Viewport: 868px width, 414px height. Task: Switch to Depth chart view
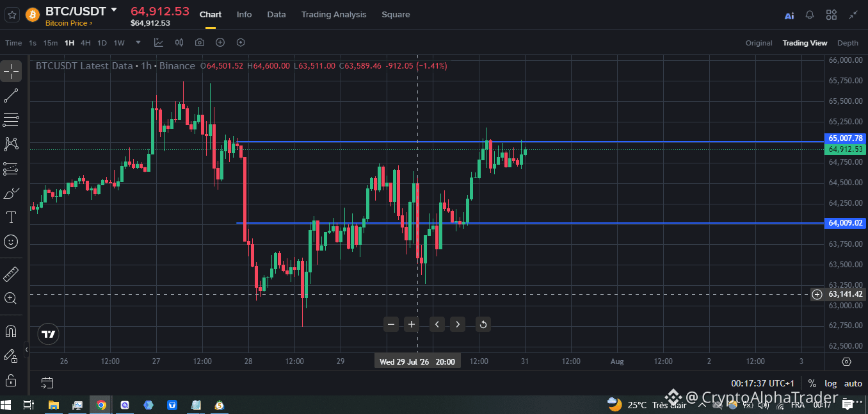848,43
